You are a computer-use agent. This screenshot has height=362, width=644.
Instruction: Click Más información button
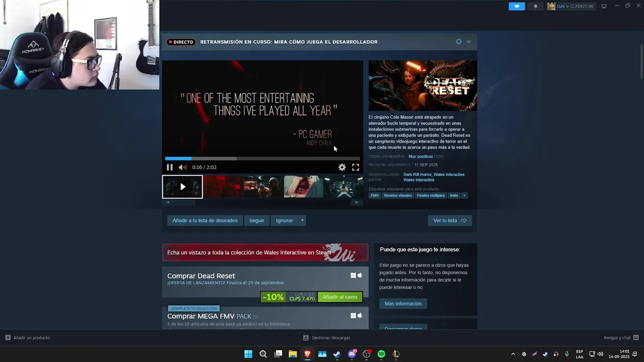pyautogui.click(x=403, y=304)
